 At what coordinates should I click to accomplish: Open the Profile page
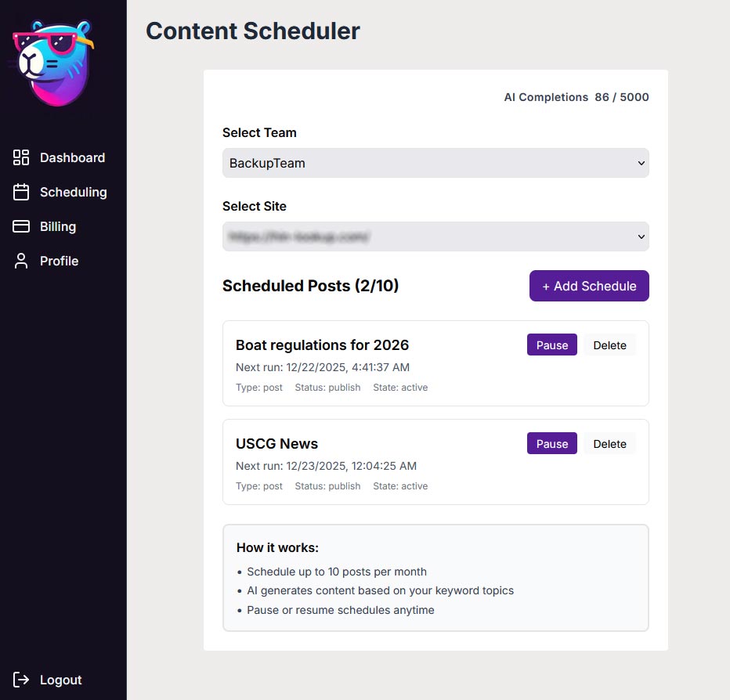[x=60, y=261]
